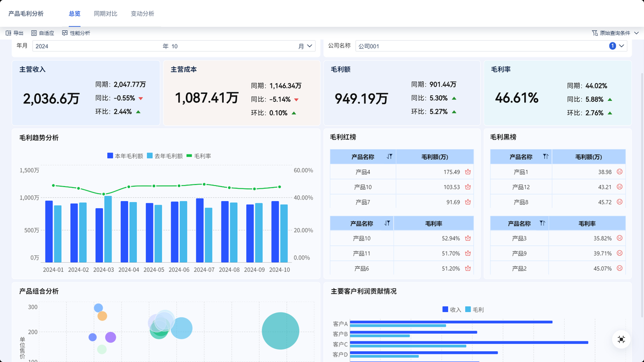
Task: Click sad-face icon on 产品3 row
Action: click(x=619, y=238)
